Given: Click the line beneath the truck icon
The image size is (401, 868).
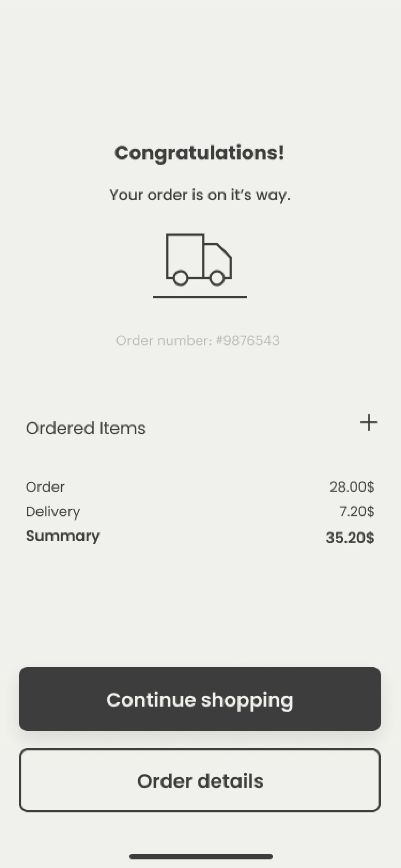Looking at the screenshot, I should (200, 297).
